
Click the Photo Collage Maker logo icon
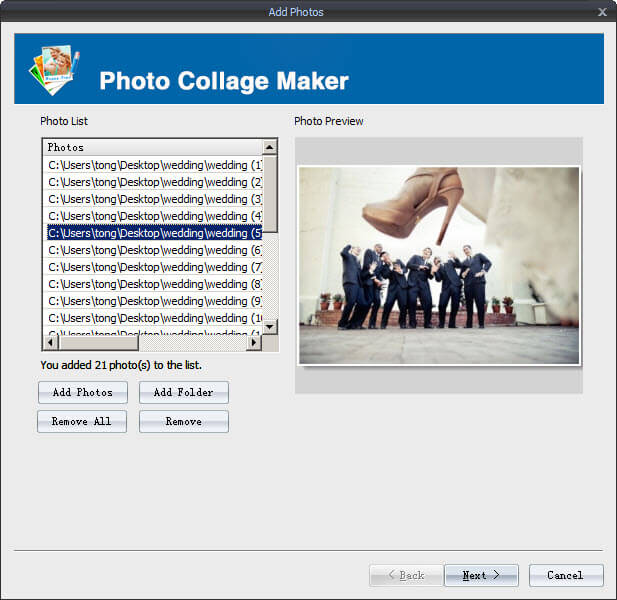[54, 70]
